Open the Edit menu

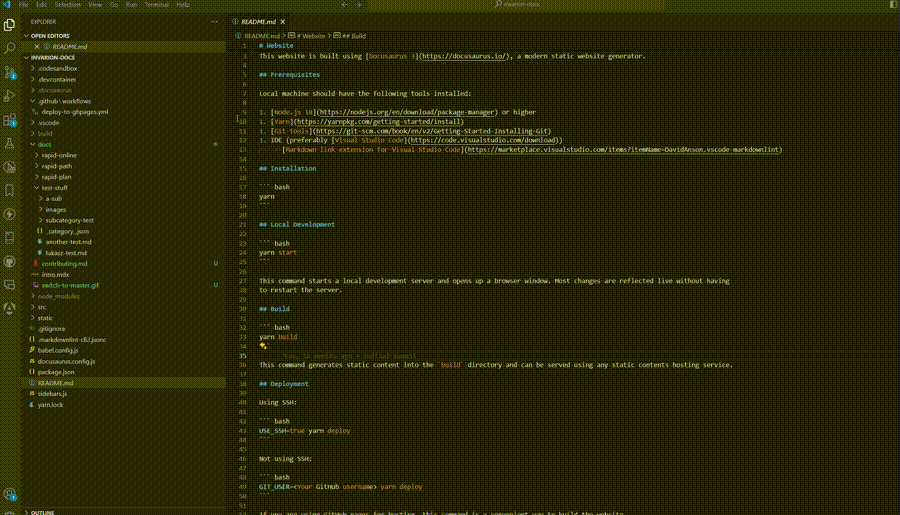(42, 5)
